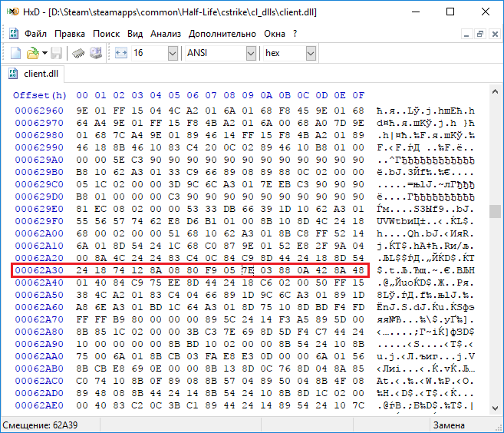Open the RAM editor chip icon
Viewport: 504px width, 433px height.
tap(78, 53)
